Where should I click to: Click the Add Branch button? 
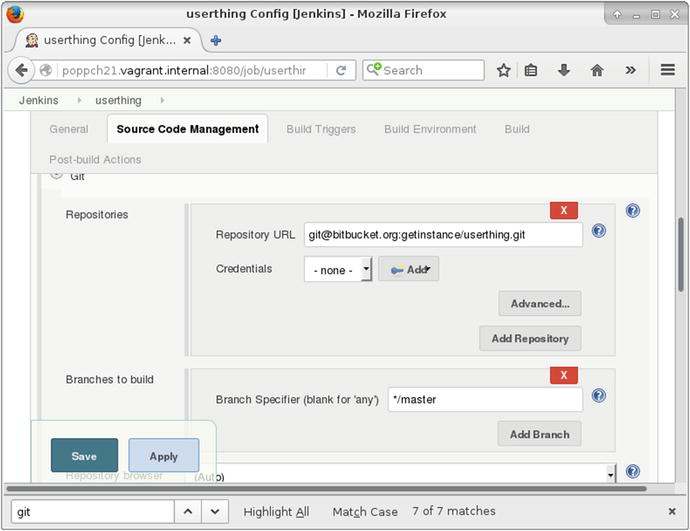pos(540,434)
